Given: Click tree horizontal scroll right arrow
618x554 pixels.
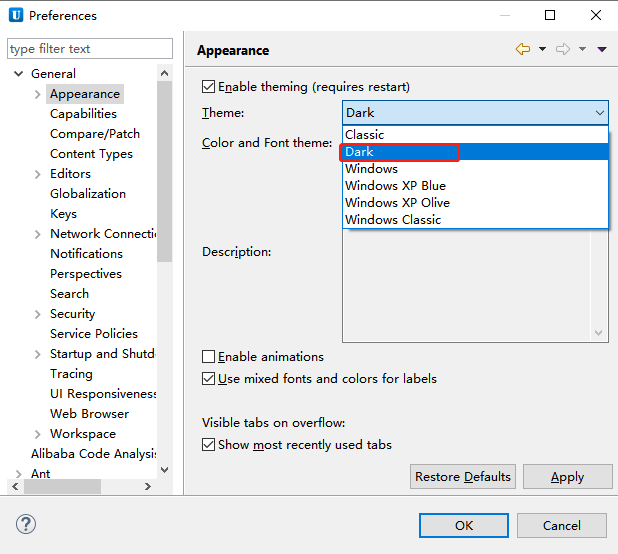Looking at the screenshot, I should (148, 487).
